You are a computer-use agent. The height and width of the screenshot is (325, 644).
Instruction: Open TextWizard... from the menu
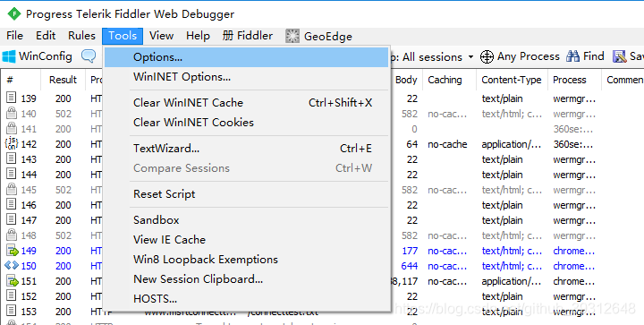coord(247,149)
